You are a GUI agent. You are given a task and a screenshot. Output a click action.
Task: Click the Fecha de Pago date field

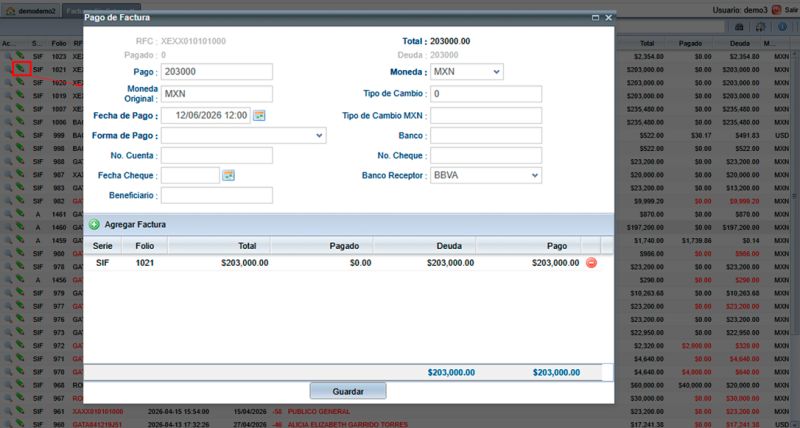(206, 116)
